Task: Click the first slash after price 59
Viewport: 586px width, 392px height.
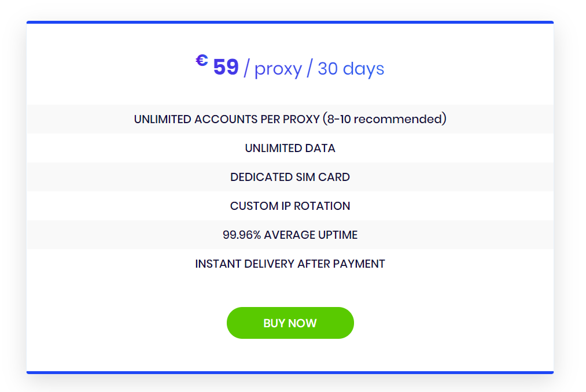Action: (246, 68)
